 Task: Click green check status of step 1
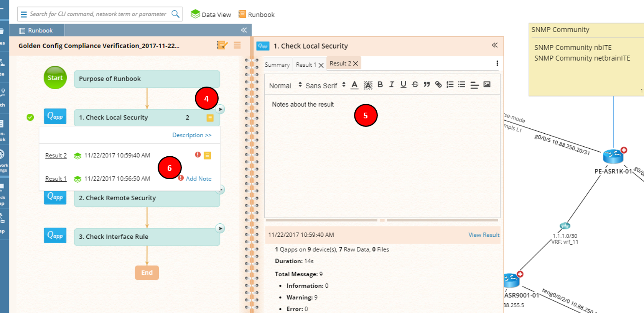[30, 117]
